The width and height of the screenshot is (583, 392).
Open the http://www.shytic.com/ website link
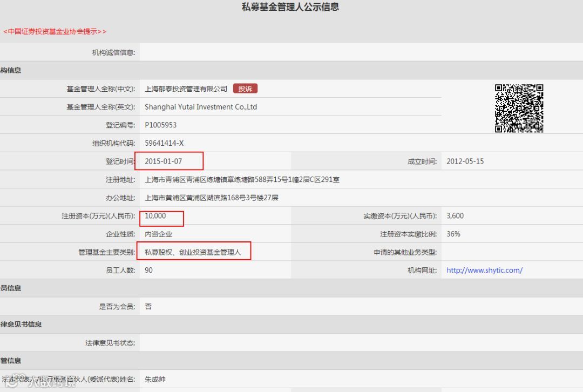pos(484,271)
